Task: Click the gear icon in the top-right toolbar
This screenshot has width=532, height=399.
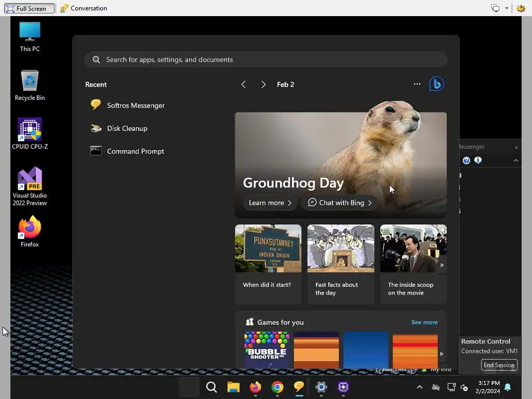Action: tap(521, 8)
